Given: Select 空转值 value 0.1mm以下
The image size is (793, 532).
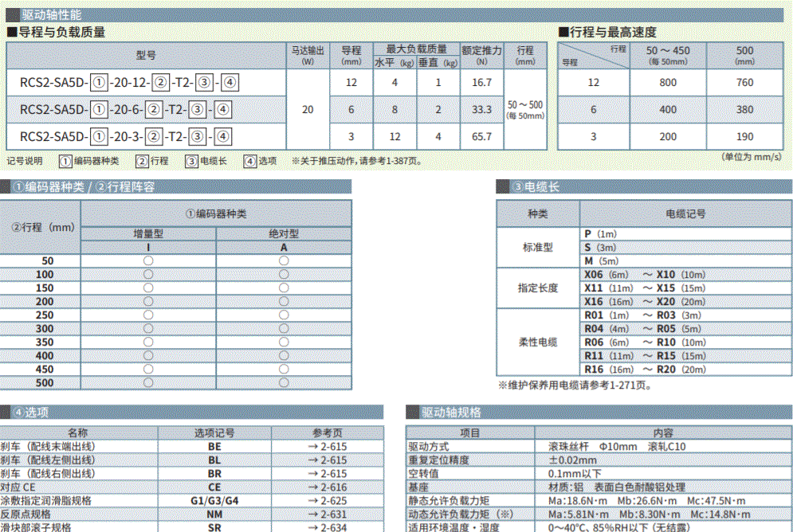Looking at the screenshot, I should pyautogui.click(x=575, y=473).
